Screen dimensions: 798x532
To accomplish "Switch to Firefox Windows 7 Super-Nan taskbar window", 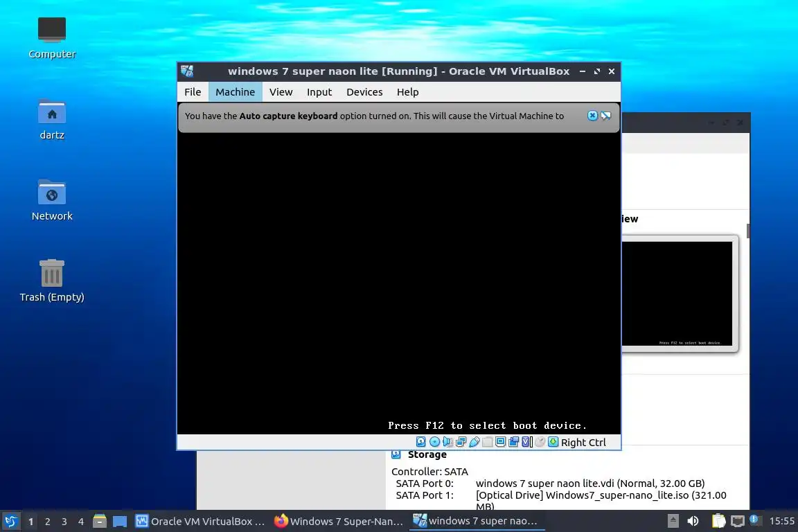I will (x=339, y=522).
